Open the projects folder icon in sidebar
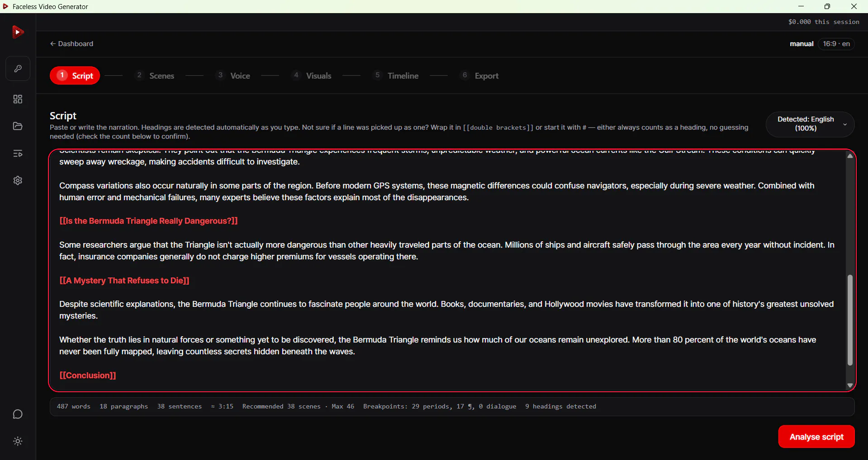Viewport: 868px width, 460px height. click(x=18, y=126)
